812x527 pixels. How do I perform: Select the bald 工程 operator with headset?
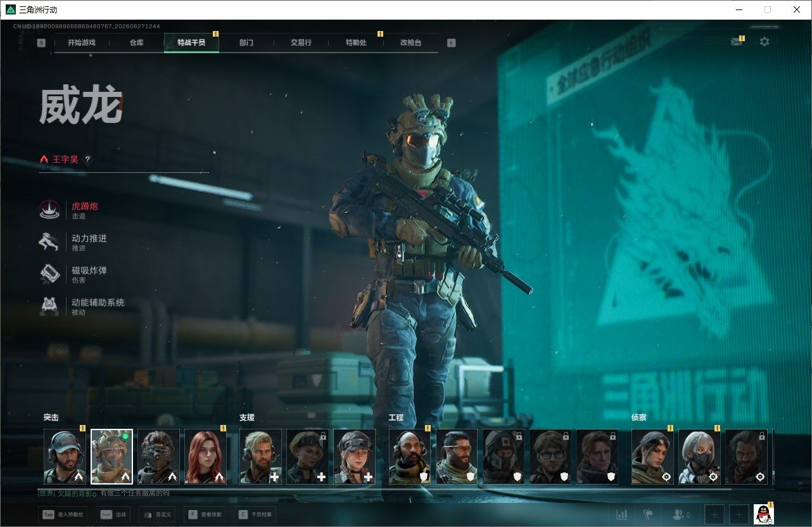pyautogui.click(x=410, y=457)
